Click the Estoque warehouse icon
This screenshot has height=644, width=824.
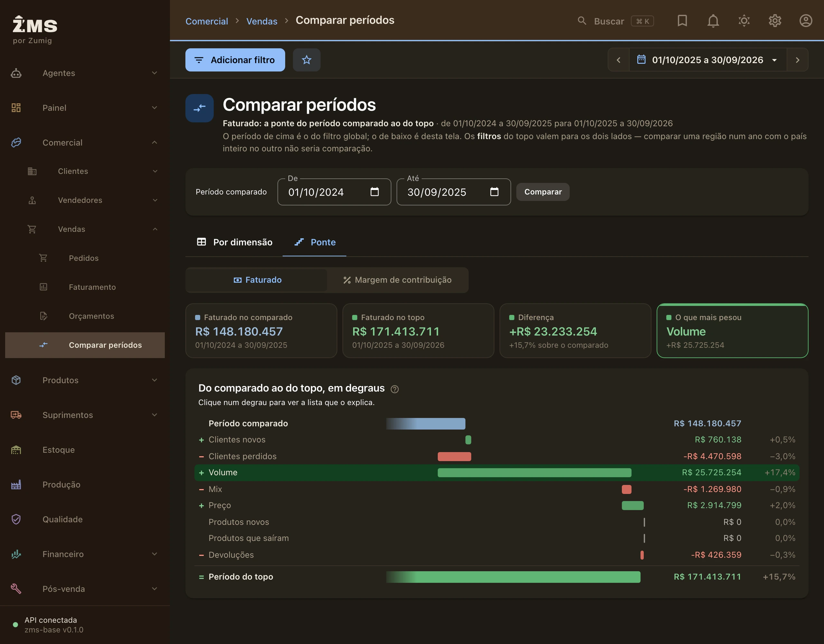(x=16, y=450)
